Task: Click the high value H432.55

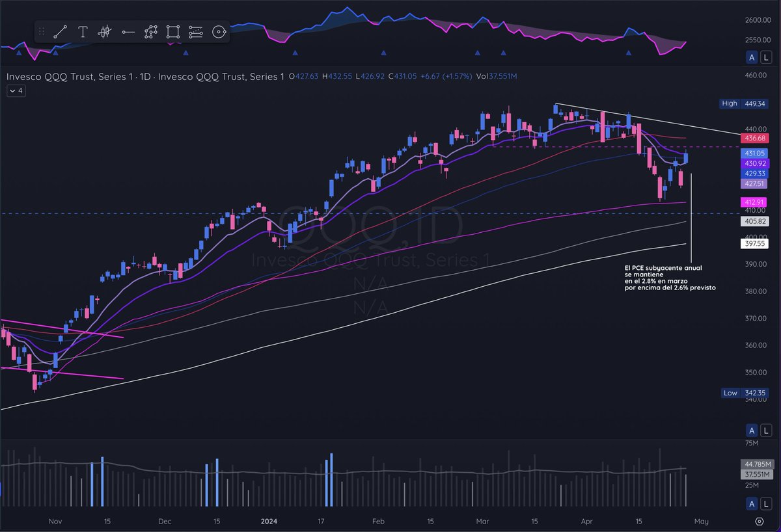Action: (336, 77)
